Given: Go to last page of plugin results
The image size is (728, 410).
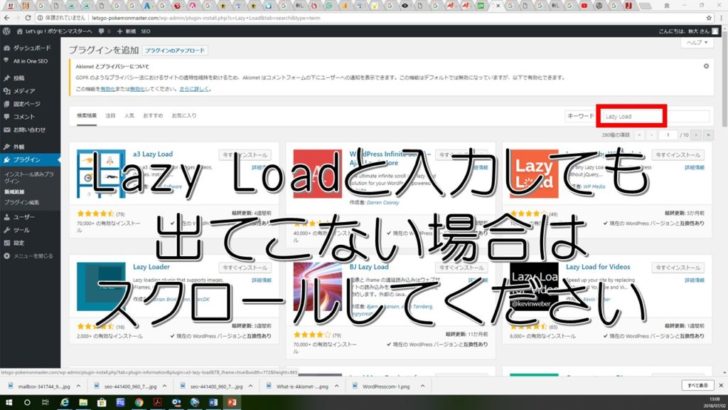Looking at the screenshot, I should pyautogui.click(x=708, y=135).
